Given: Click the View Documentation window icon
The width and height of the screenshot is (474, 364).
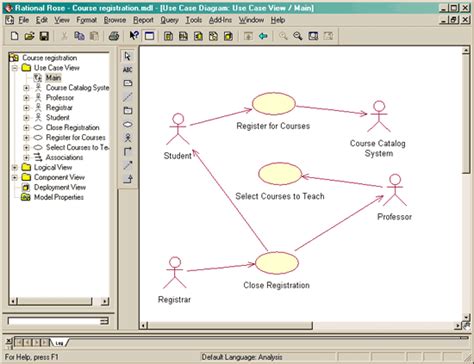Looking at the screenshot, I should click(x=149, y=36).
